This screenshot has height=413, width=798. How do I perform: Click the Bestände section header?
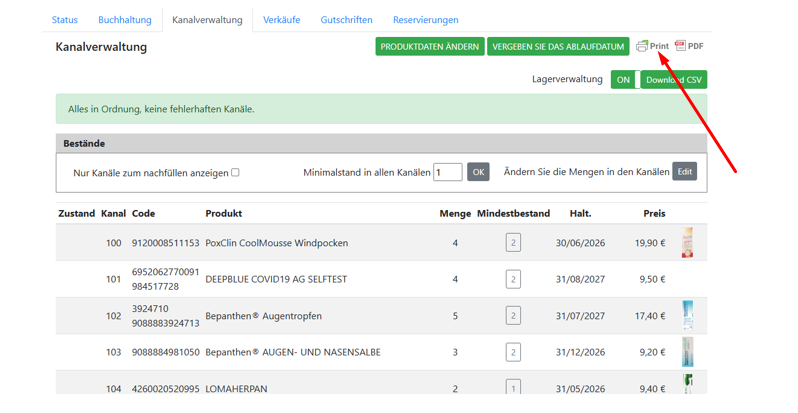pos(381,143)
